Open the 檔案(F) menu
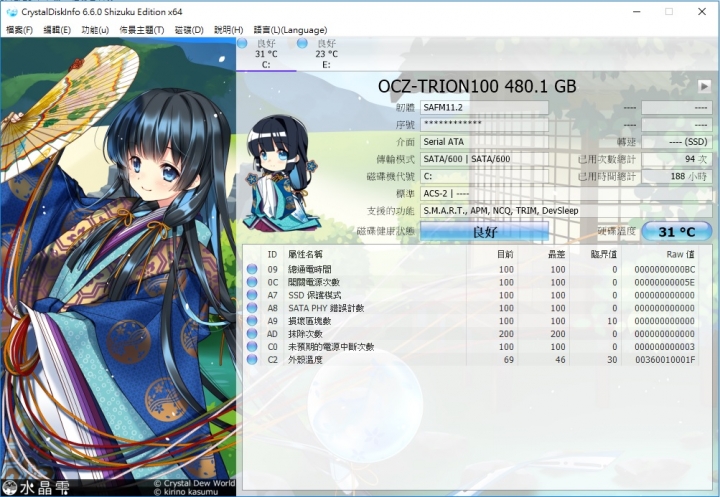 [x=19, y=30]
